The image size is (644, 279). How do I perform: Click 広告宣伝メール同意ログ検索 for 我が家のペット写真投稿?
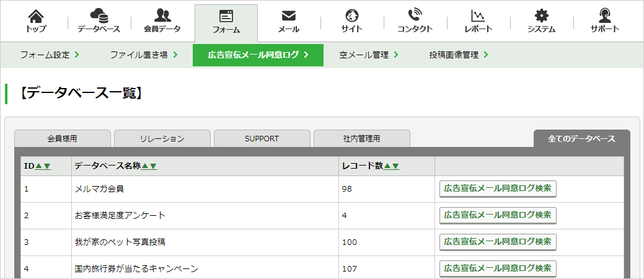498,242
